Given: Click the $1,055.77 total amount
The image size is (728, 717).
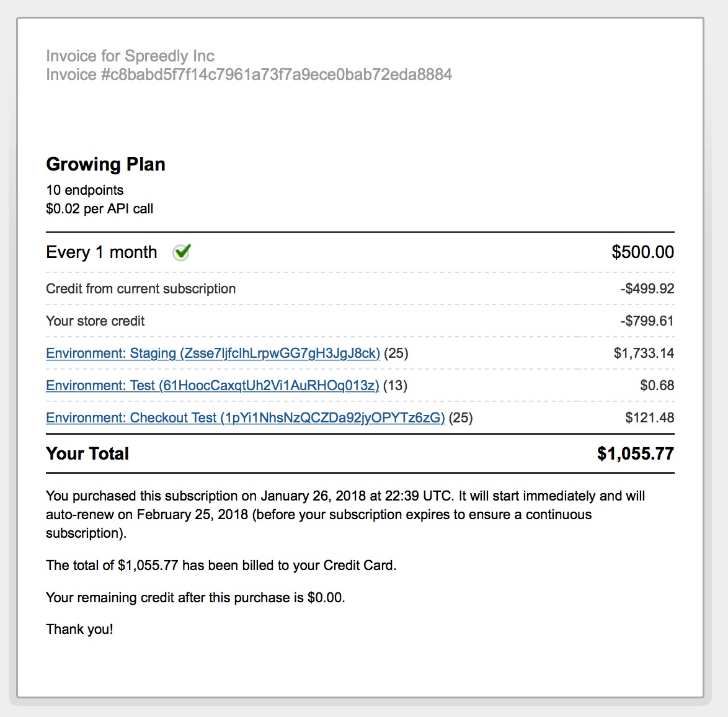Looking at the screenshot, I should (636, 453).
